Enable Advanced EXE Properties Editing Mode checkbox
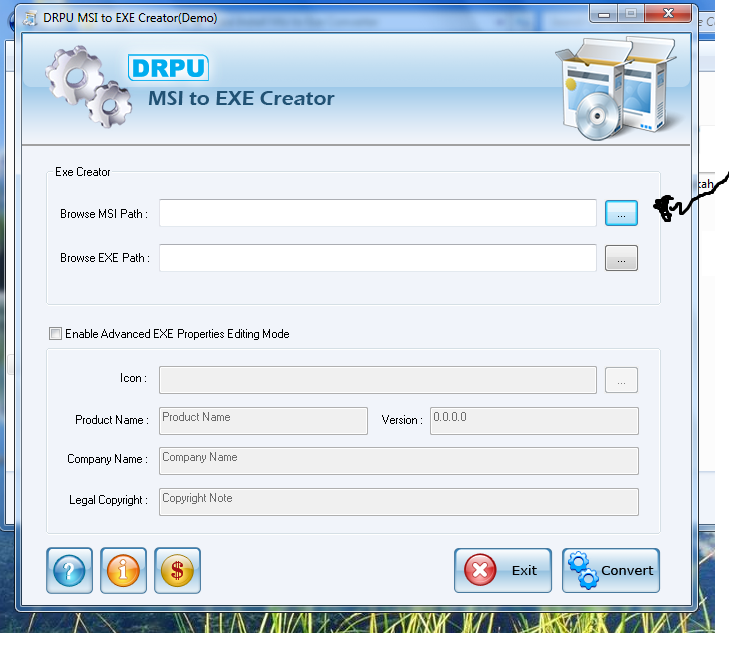The image size is (729, 662). click(x=55, y=334)
